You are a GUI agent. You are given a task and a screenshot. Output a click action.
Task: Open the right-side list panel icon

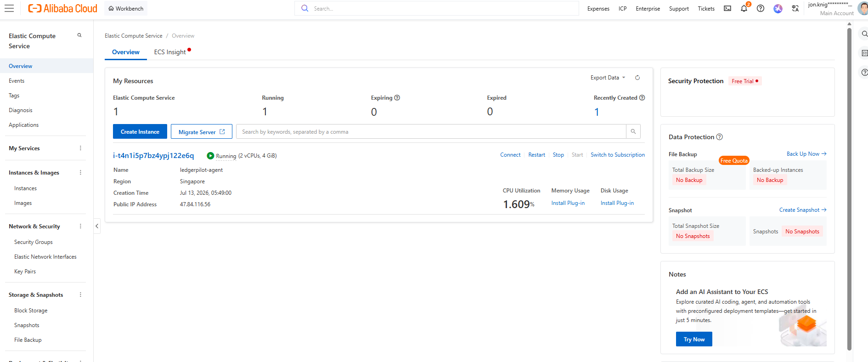[x=864, y=53]
